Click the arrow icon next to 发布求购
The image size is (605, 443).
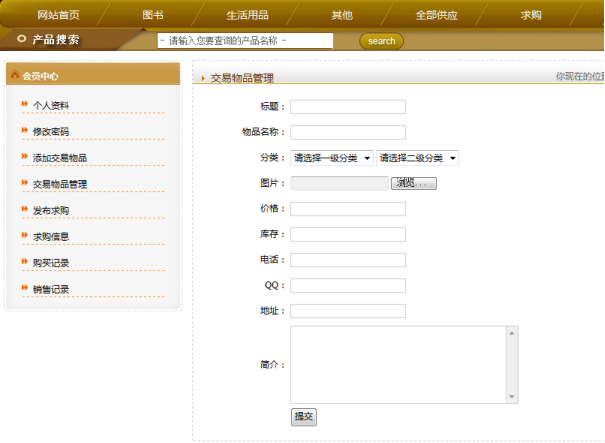(25, 208)
